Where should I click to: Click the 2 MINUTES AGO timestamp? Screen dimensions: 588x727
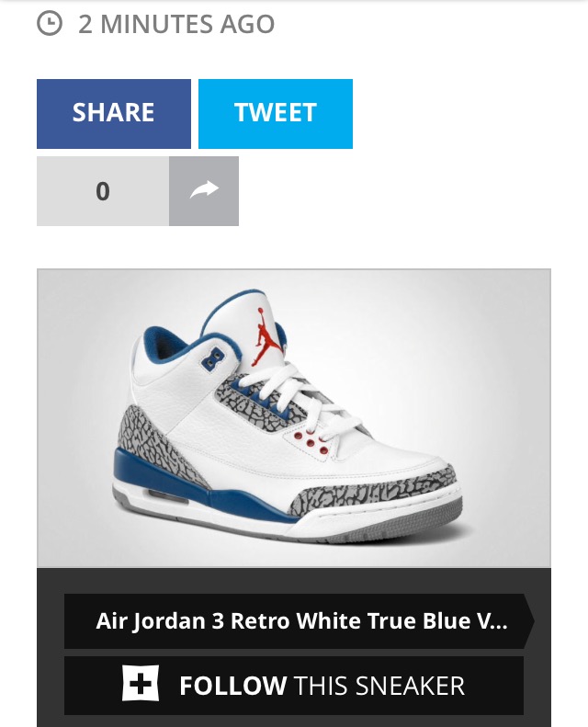(176, 24)
